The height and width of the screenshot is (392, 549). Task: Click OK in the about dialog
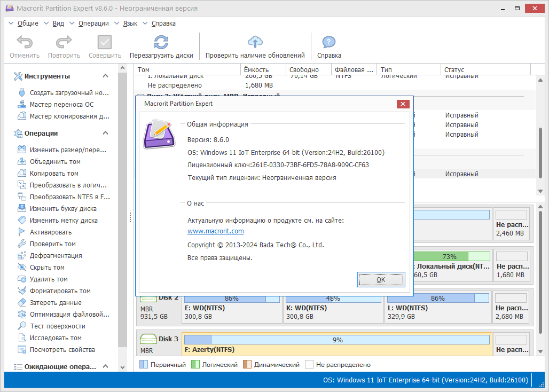pyautogui.click(x=381, y=280)
